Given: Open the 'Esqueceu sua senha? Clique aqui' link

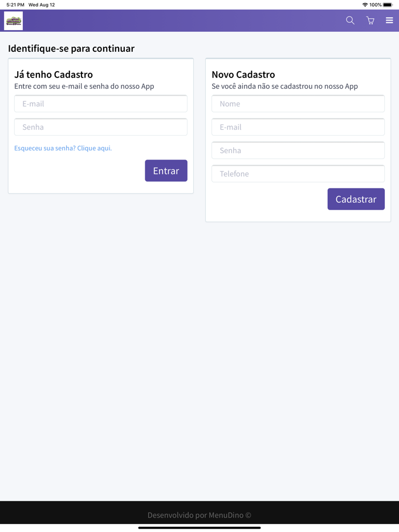Looking at the screenshot, I should point(63,148).
